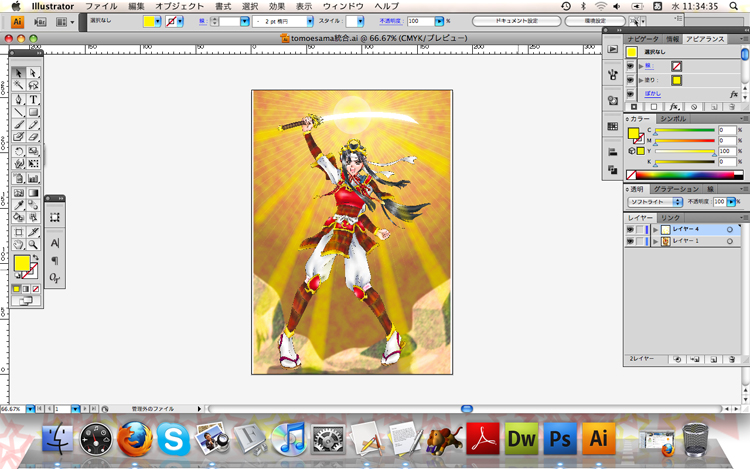Screen dimensions: 750x469
Task: Click the yellow fill swatch in toolbox
Action: point(20,264)
